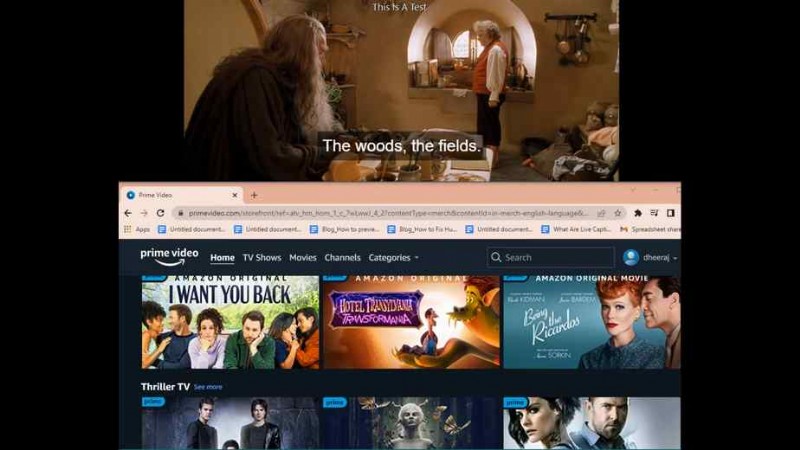Open second Untitled document bookmark
The image size is (800, 450).
pos(267,230)
